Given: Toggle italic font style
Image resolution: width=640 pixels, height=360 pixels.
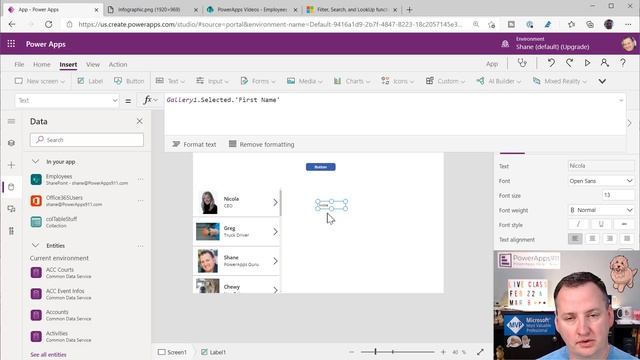Looking at the screenshot, I should [578, 224].
